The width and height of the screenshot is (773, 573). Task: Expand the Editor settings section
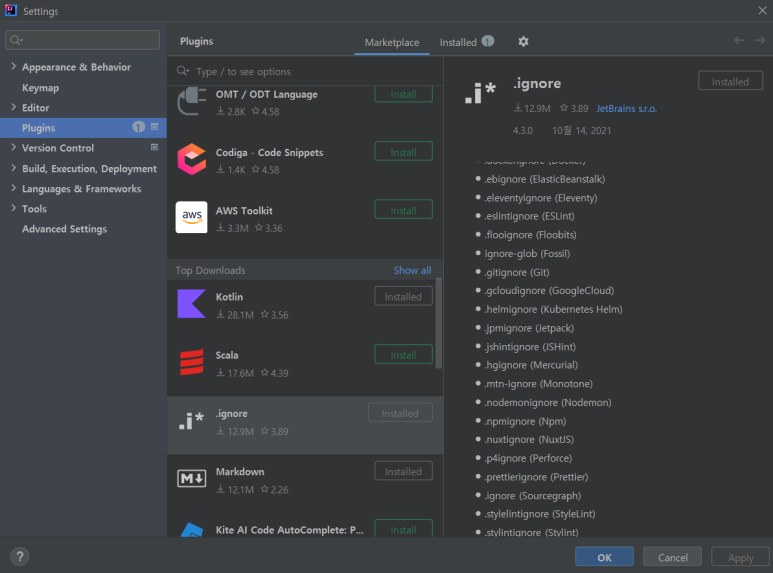pos(13,107)
